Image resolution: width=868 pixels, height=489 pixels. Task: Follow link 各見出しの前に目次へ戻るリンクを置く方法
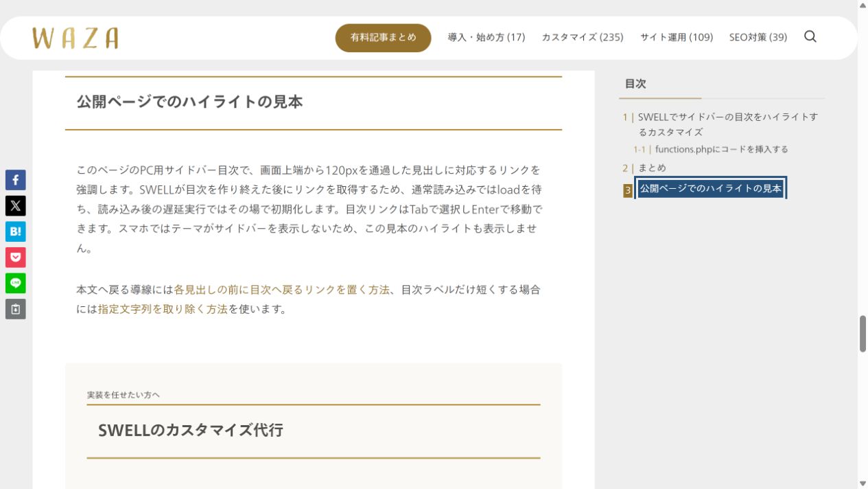point(282,290)
